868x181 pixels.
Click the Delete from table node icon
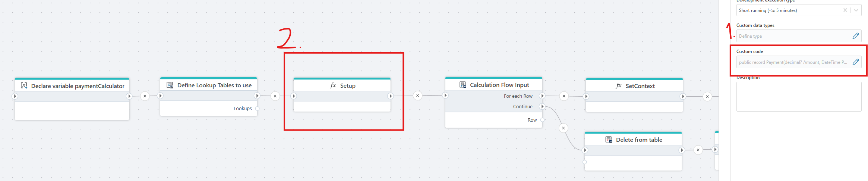click(609, 140)
